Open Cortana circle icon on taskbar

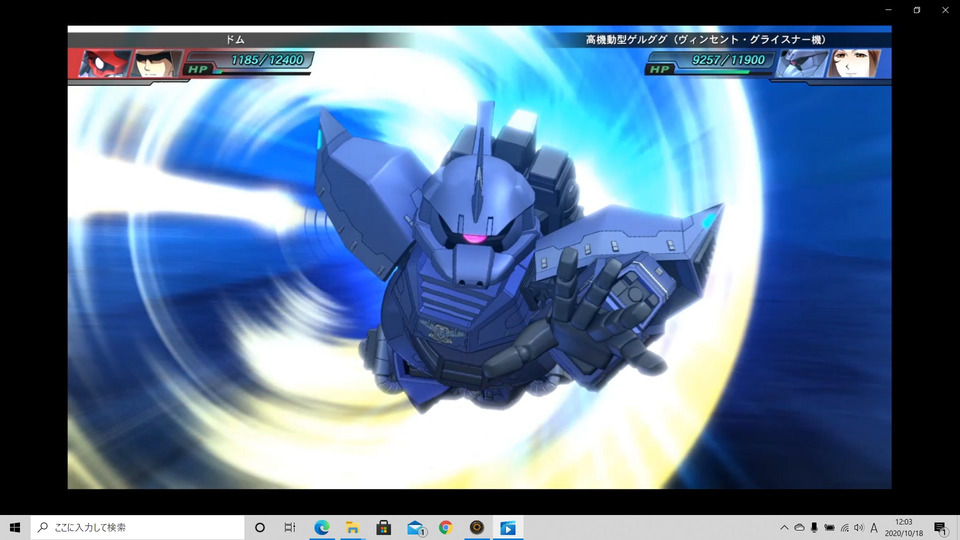click(260, 527)
